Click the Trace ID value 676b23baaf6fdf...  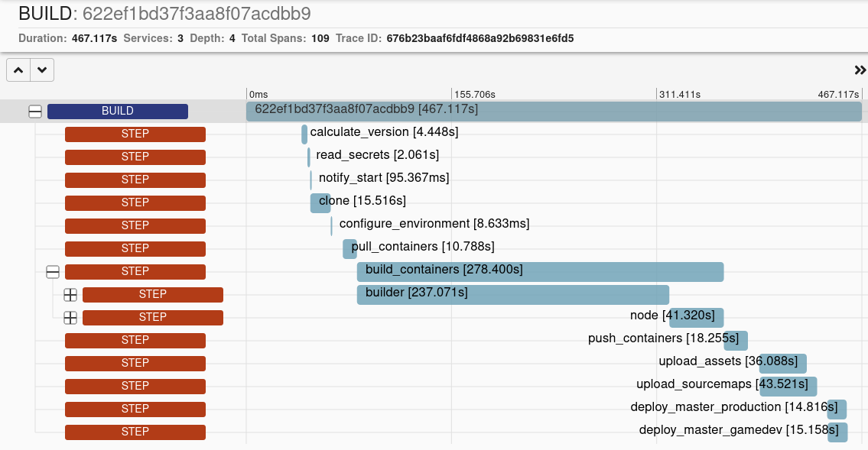tap(480, 39)
